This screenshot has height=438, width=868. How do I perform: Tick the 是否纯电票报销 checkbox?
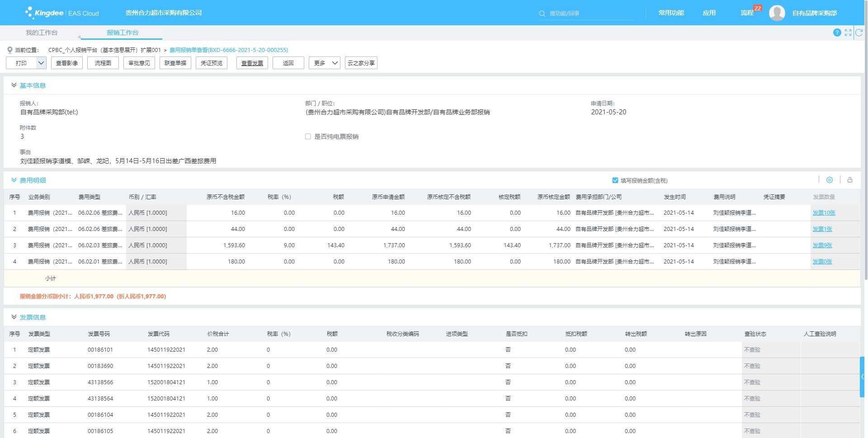(x=308, y=137)
